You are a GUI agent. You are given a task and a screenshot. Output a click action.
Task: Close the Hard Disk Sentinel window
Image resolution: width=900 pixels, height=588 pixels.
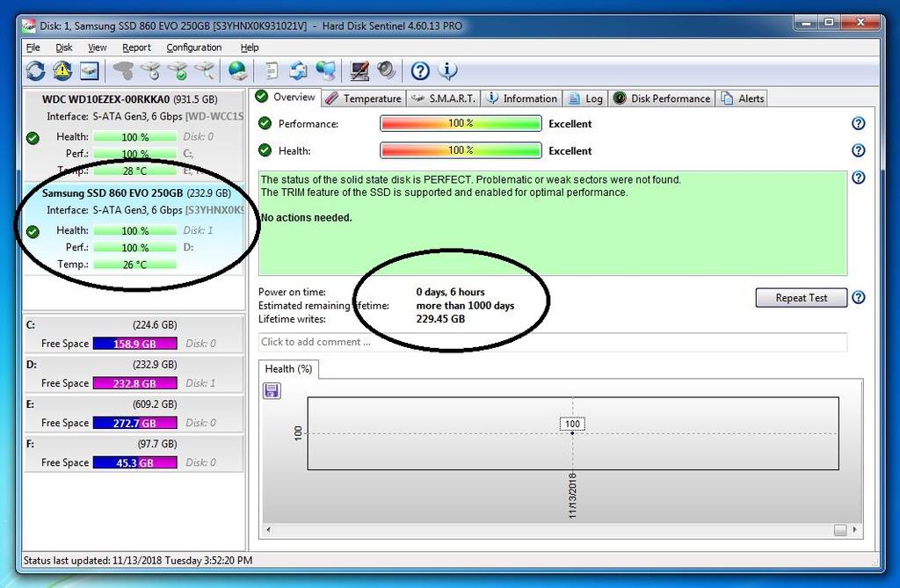860,23
